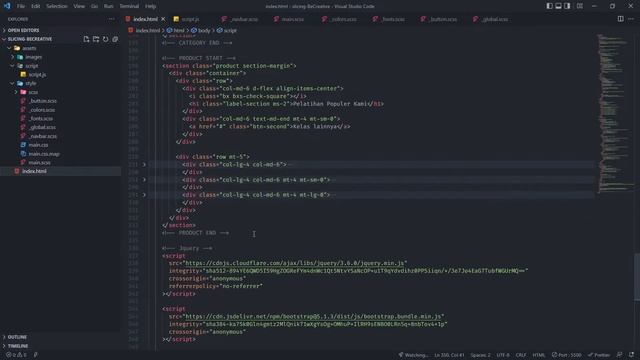Open editor more actions ellipsis
Screen dimensions: 640x360
click(631, 19)
